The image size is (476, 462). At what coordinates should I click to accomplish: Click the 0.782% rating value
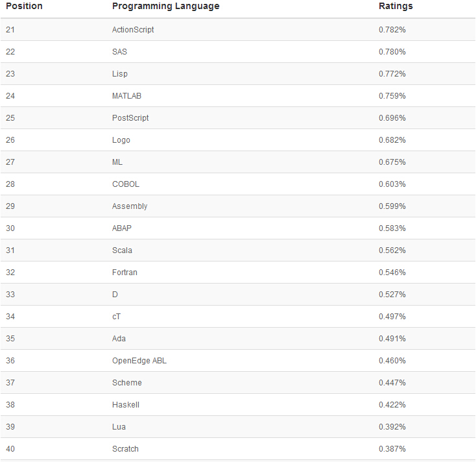point(392,30)
